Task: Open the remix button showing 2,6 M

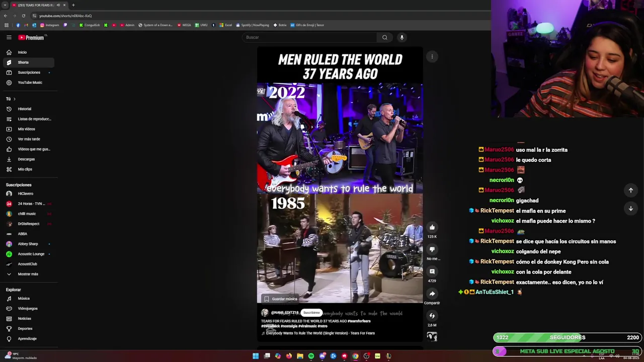Action: coord(432,316)
